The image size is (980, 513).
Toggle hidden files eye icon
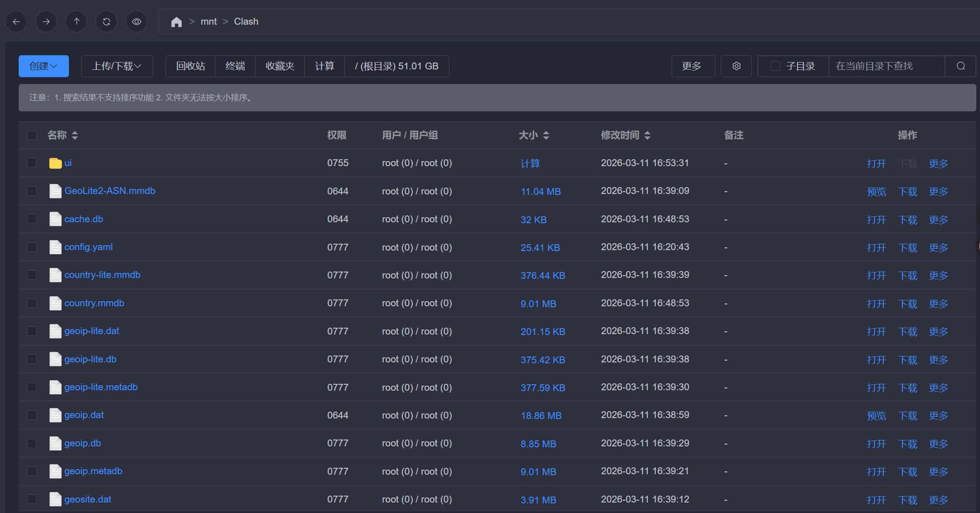136,21
